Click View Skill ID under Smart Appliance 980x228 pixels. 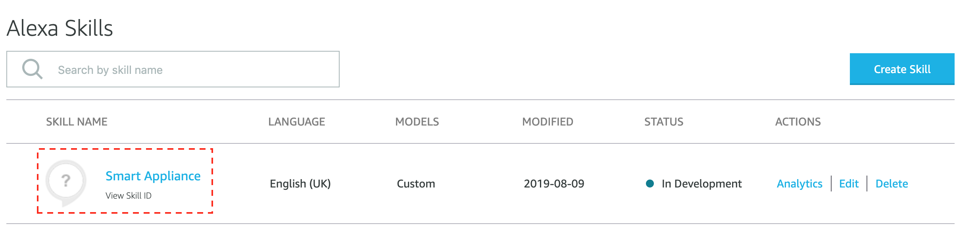[x=129, y=195]
